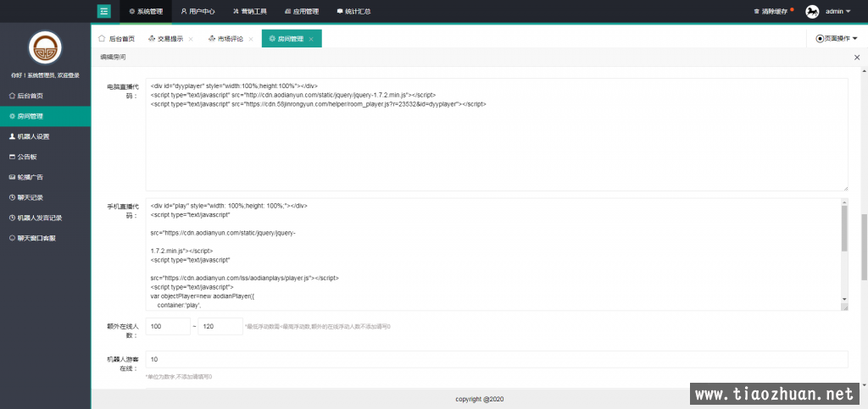Open 机器人设置 in the sidebar
This screenshot has height=409, width=868.
[46, 136]
